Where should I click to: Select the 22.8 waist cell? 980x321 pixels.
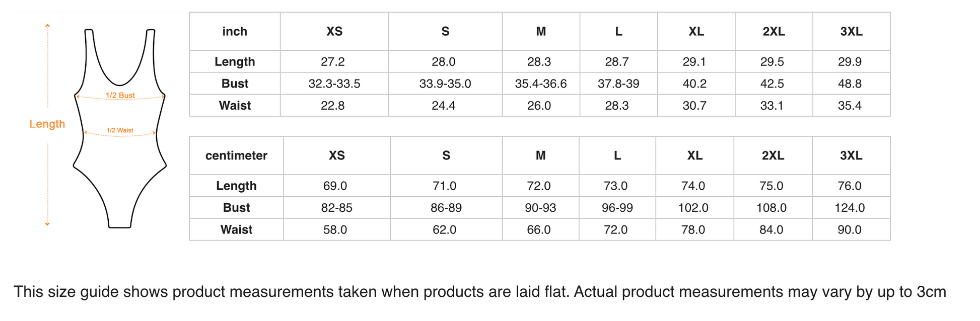(x=333, y=106)
